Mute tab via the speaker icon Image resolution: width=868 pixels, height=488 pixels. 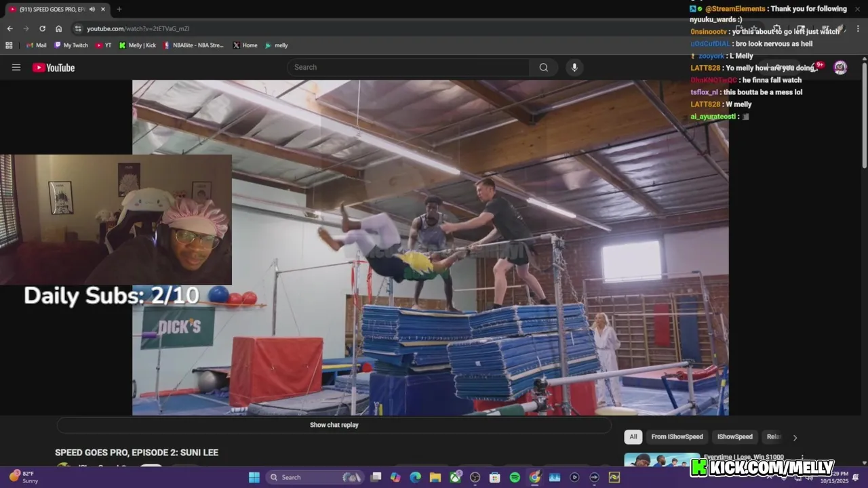click(92, 9)
